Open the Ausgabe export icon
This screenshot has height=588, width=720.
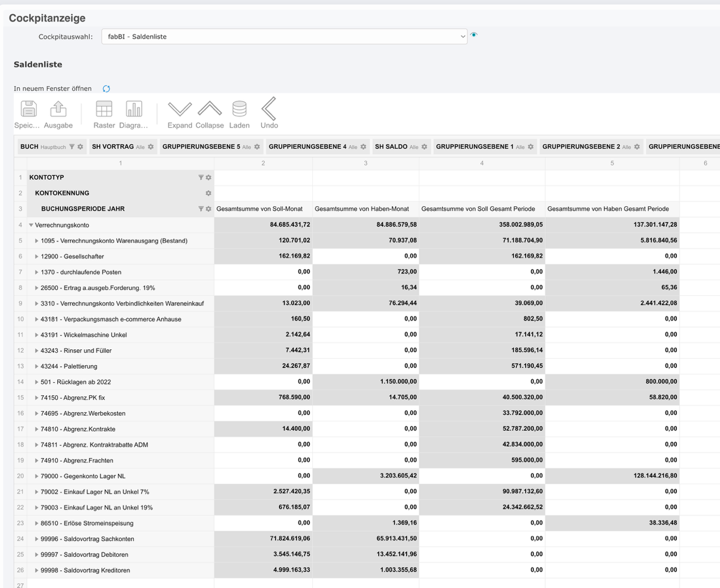point(58,109)
